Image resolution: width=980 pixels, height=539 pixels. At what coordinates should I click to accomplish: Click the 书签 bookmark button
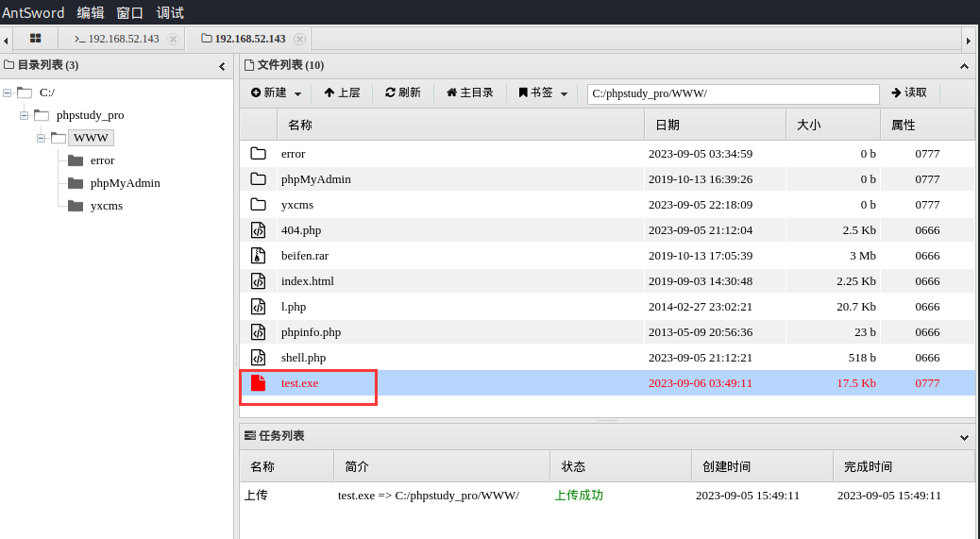point(535,93)
